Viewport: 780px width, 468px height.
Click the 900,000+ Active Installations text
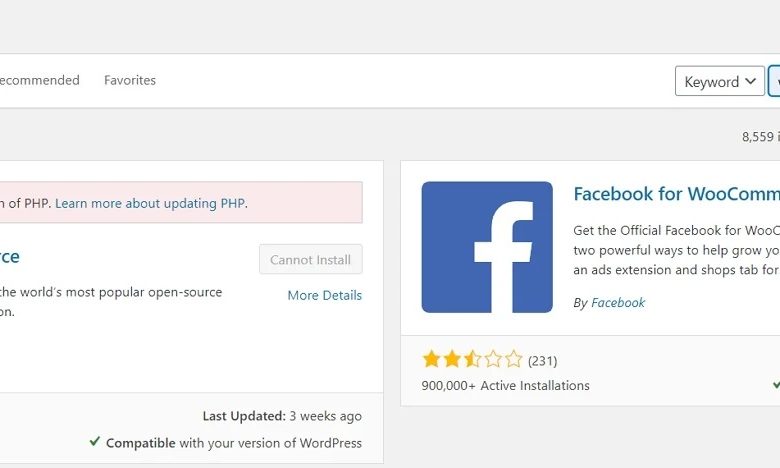pyautogui.click(x=505, y=386)
